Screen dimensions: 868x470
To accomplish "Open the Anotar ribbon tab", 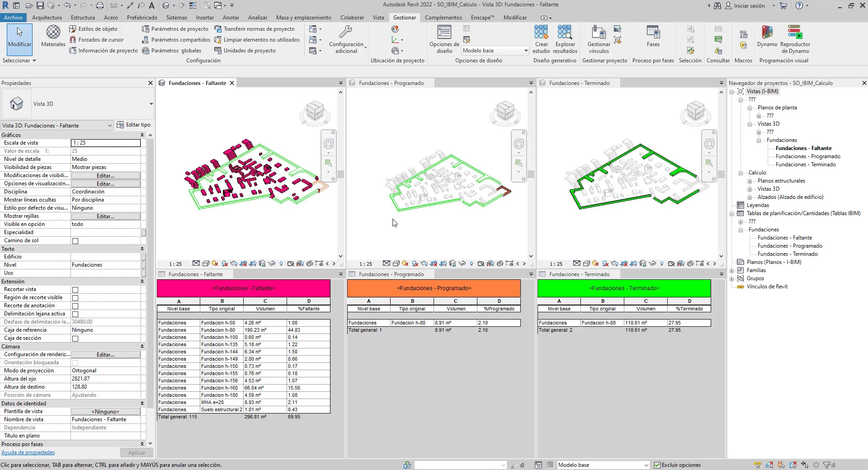I will (231, 18).
